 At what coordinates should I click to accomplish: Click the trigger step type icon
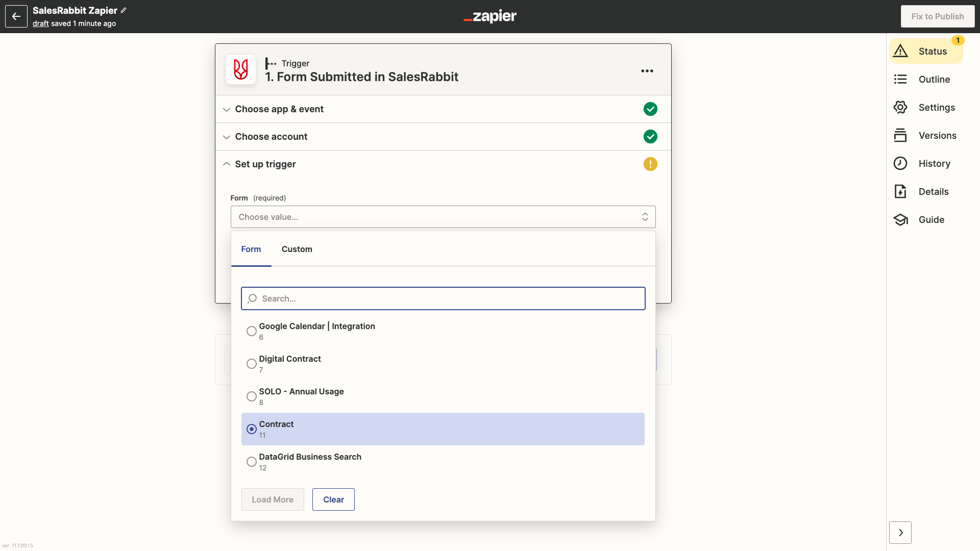(x=271, y=63)
